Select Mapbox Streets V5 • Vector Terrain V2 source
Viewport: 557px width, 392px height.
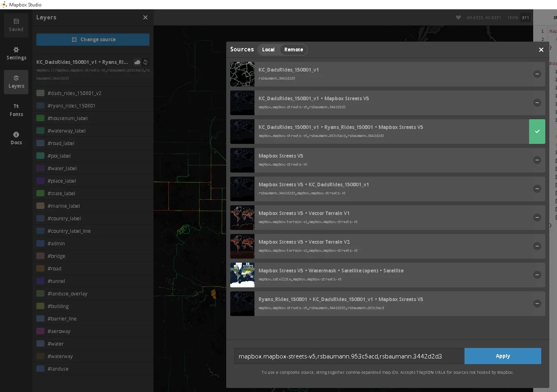click(x=388, y=246)
